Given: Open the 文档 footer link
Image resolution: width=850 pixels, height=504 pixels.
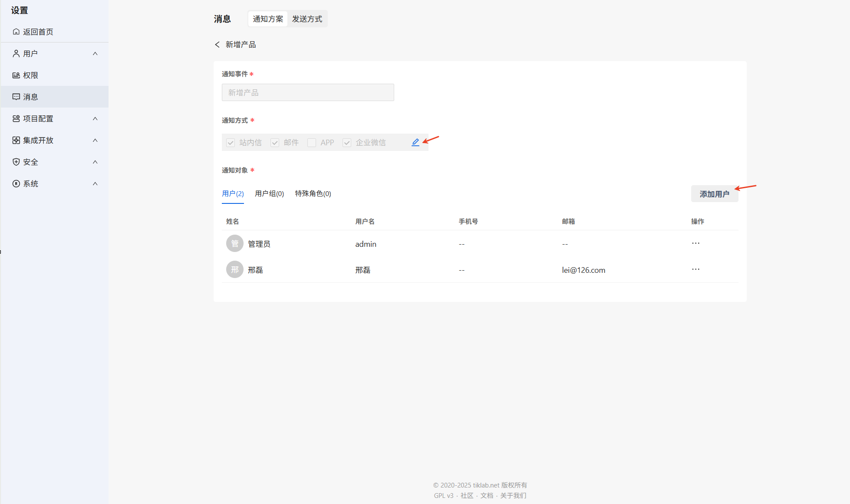Looking at the screenshot, I should [486, 496].
